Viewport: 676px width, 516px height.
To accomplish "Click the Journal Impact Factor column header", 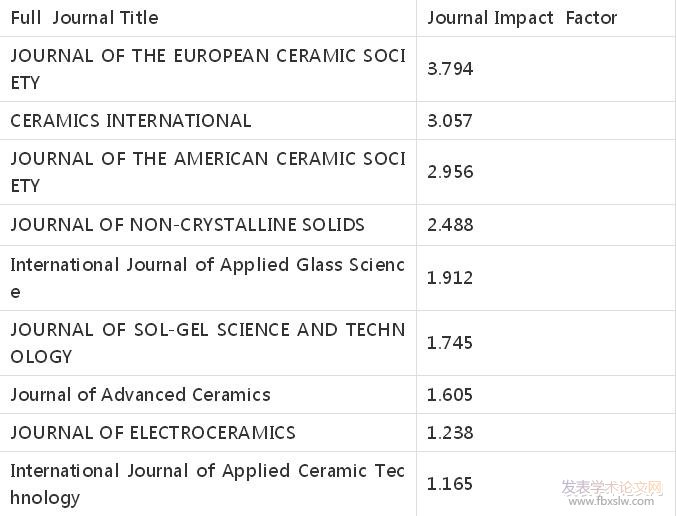I will pyautogui.click(x=522, y=18).
